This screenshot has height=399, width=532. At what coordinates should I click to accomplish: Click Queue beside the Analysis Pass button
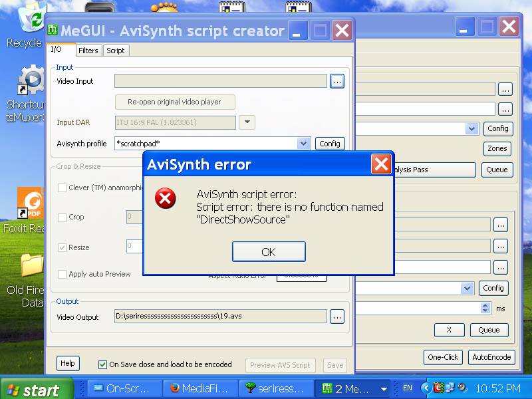point(497,170)
